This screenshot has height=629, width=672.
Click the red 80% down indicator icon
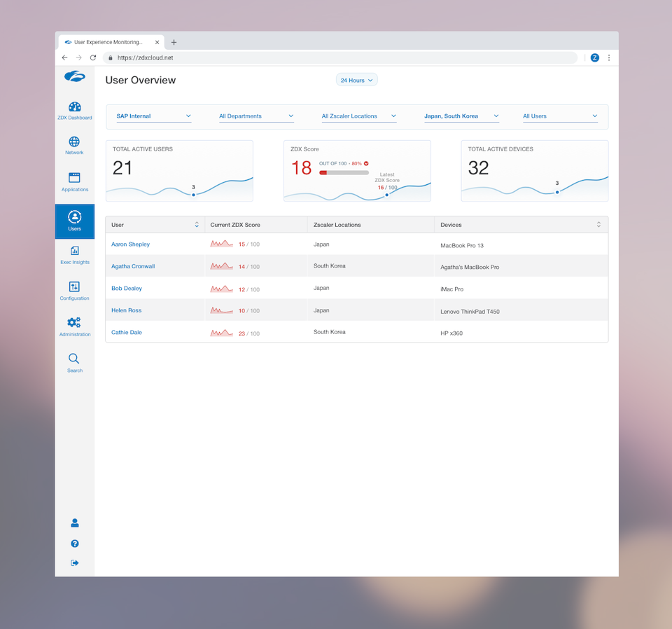366,163
